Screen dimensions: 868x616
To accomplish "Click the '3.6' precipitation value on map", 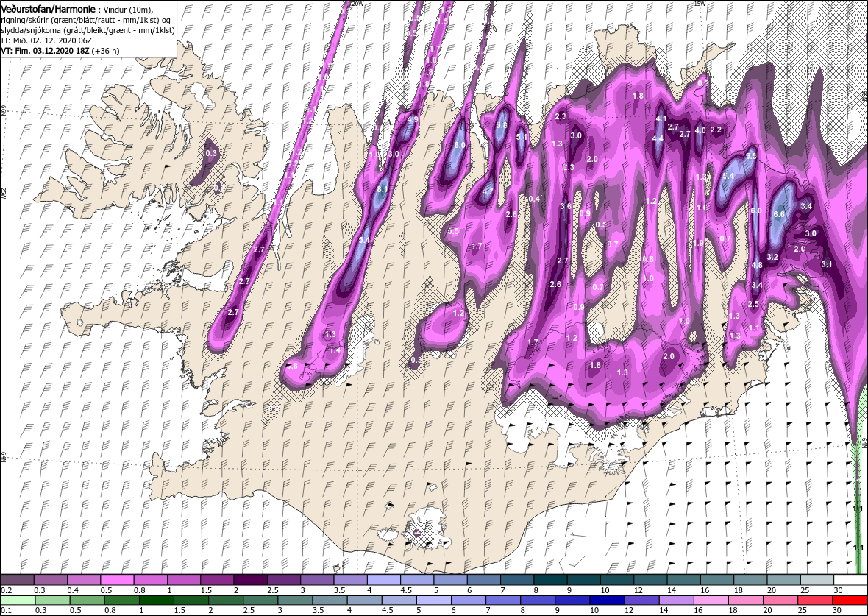I will point(566,206).
